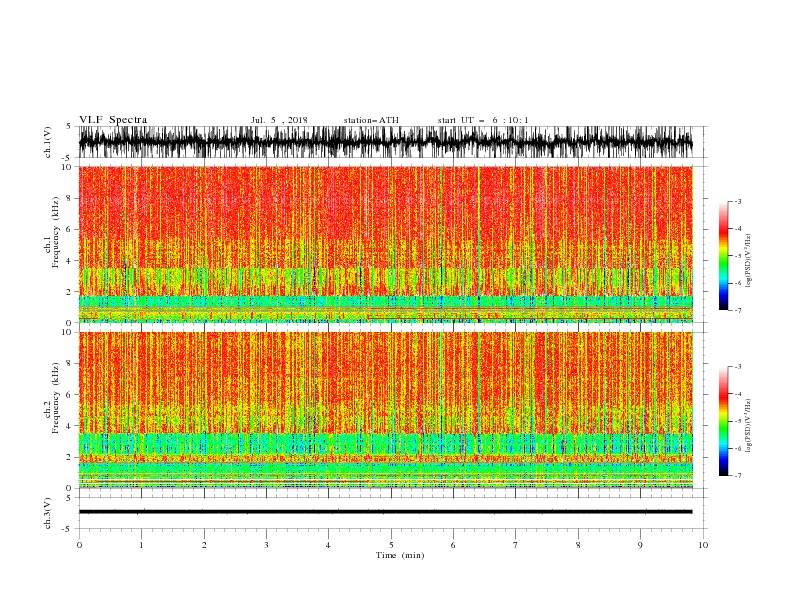
Task: Click time axis tick label '8'
Action: click(x=578, y=545)
